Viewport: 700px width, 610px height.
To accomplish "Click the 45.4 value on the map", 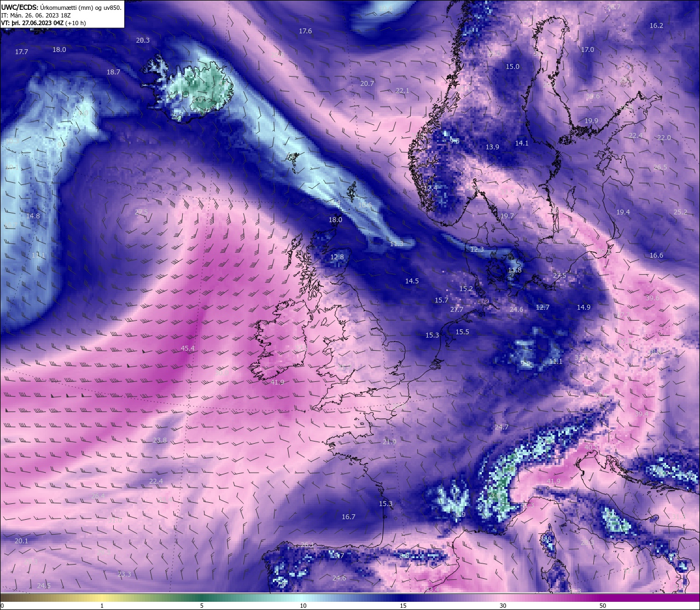I will (x=188, y=348).
